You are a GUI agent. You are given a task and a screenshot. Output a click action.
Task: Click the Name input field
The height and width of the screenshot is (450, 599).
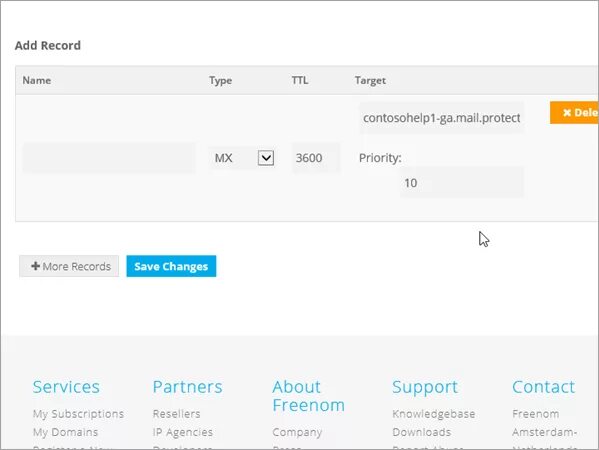tap(109, 158)
